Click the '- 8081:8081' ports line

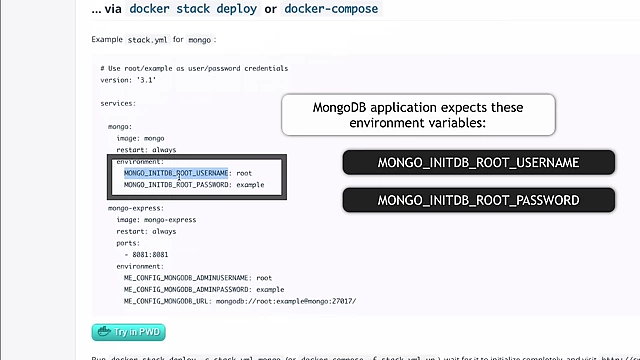pos(146,255)
